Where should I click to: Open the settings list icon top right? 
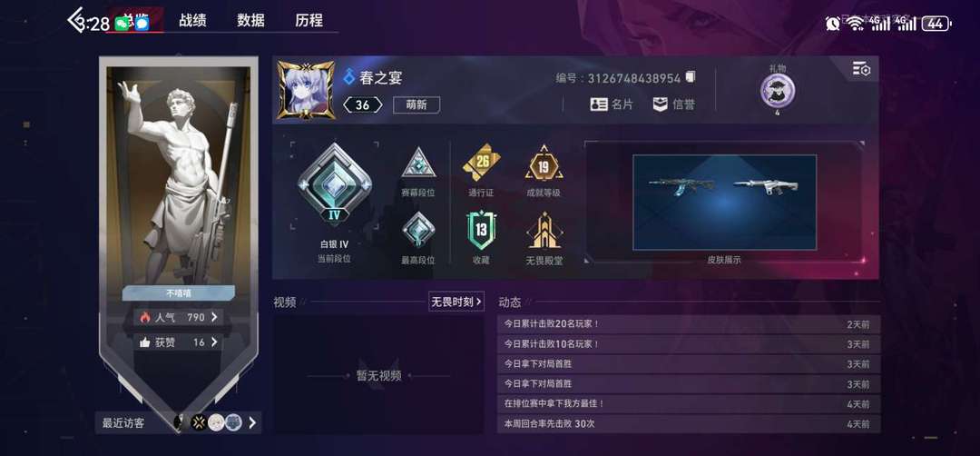[861, 69]
